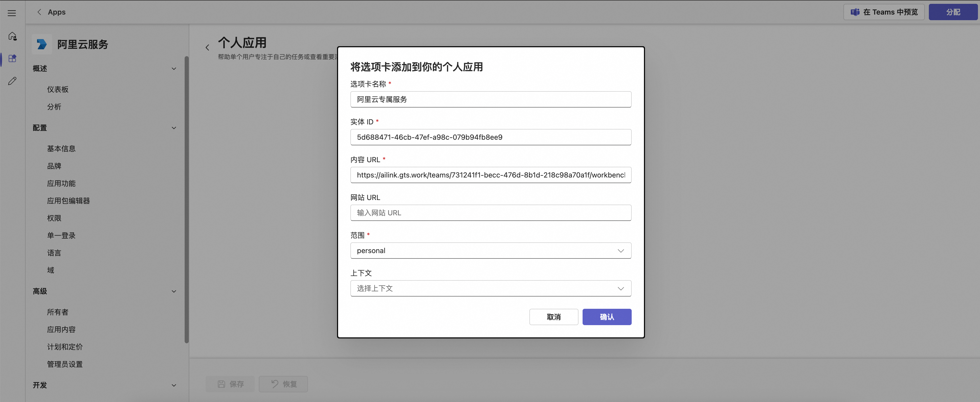Click the back arrow next to Apps
The height and width of the screenshot is (402, 980).
pos(39,12)
